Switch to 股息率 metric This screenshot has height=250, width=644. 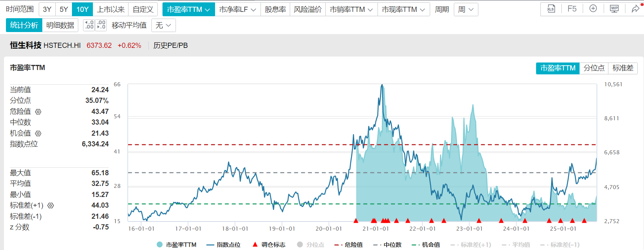pos(275,9)
